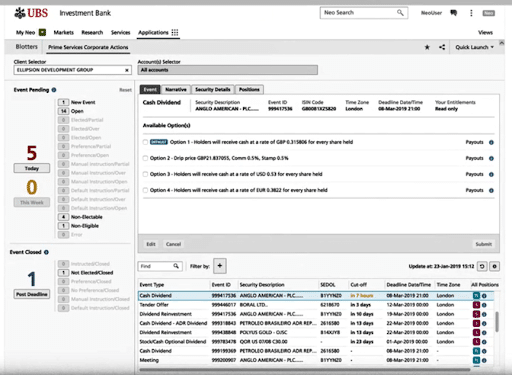This screenshot has height=375, width=512.
Task: Click the info icon in the Meeting row
Action: [484, 360]
